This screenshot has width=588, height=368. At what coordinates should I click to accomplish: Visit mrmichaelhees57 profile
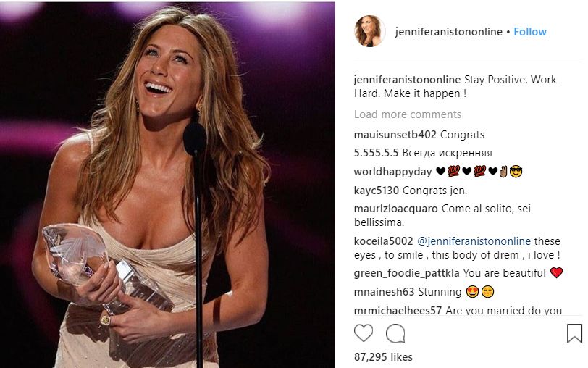(398, 311)
